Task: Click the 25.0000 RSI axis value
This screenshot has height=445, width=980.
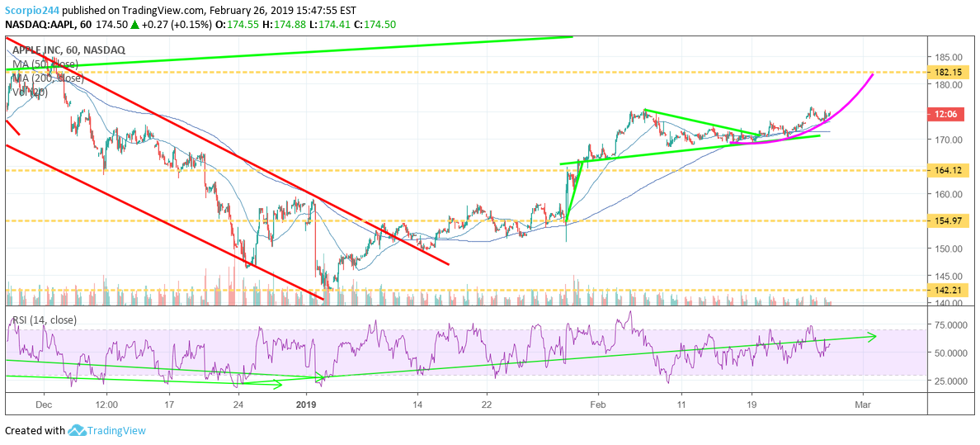Action: [953, 381]
